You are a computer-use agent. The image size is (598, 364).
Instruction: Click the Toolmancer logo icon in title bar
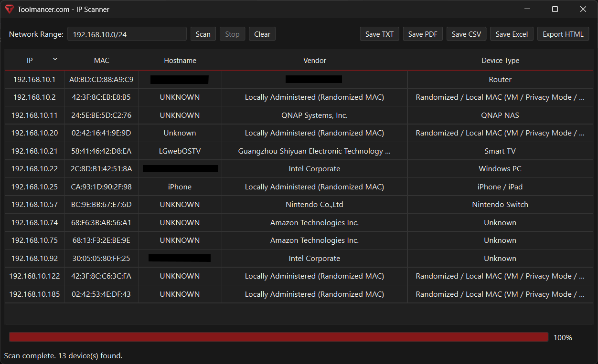(x=9, y=9)
